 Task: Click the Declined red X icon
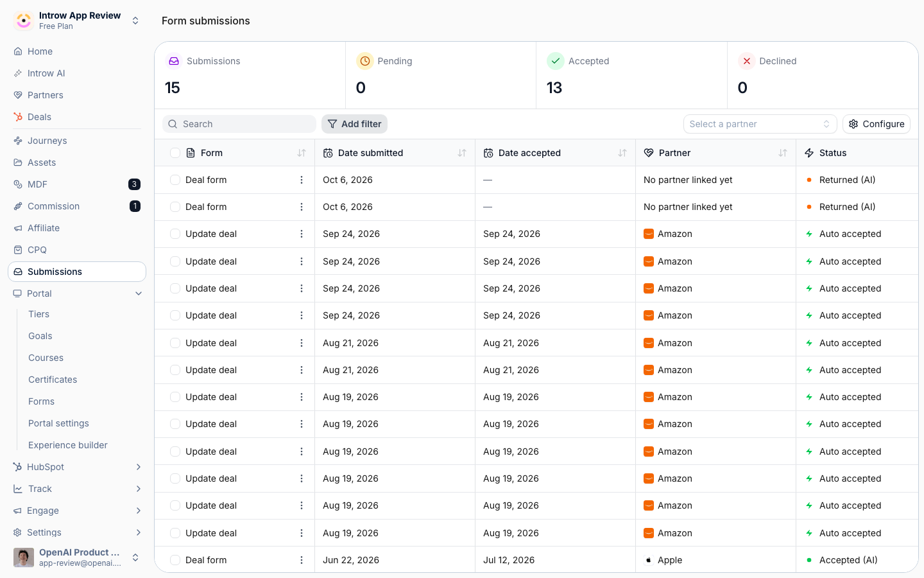[x=747, y=61]
